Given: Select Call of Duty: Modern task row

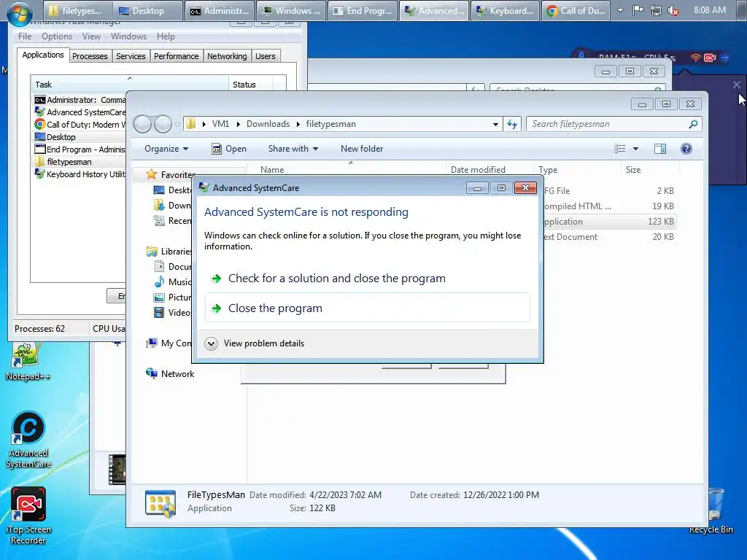Looking at the screenshot, I should pos(80,125).
